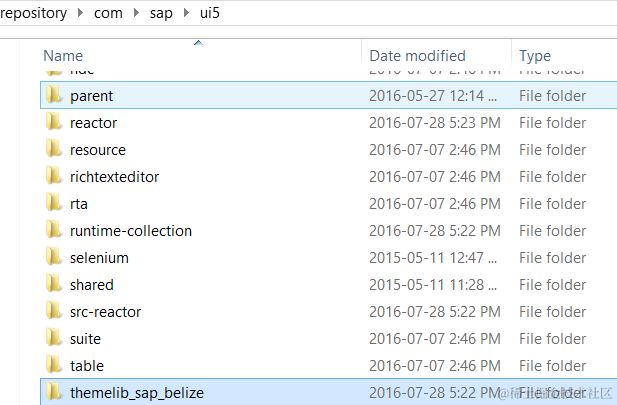
Task: Click the shared folder icon
Action: [x=54, y=285]
